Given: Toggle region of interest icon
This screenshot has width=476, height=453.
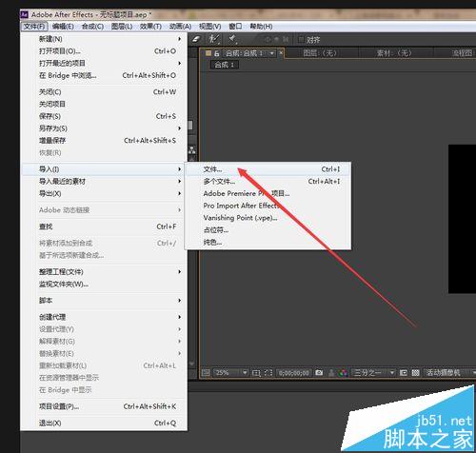Looking at the screenshot, I should point(404,372).
